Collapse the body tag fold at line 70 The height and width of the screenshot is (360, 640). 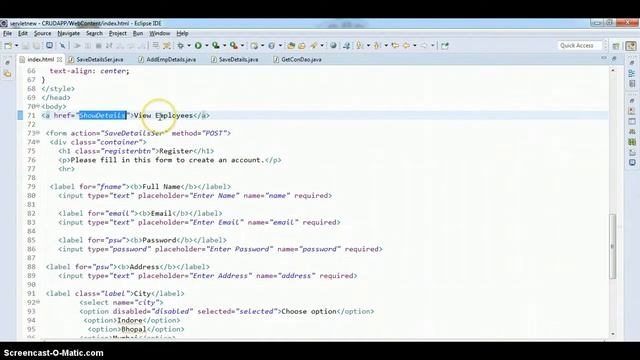[38, 106]
